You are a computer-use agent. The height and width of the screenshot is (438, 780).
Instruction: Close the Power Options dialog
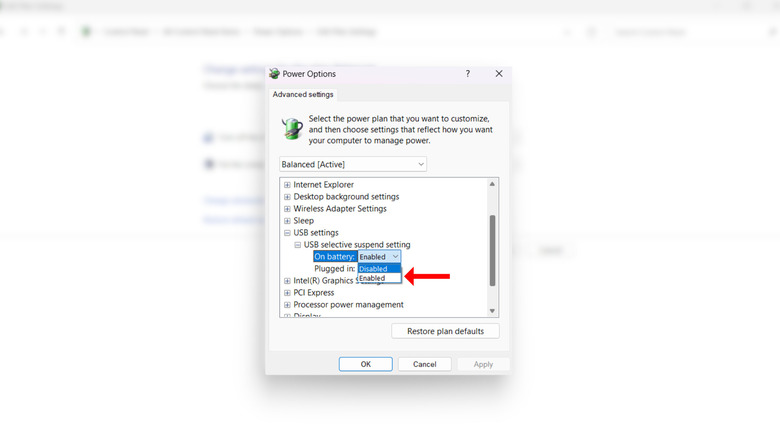point(499,74)
